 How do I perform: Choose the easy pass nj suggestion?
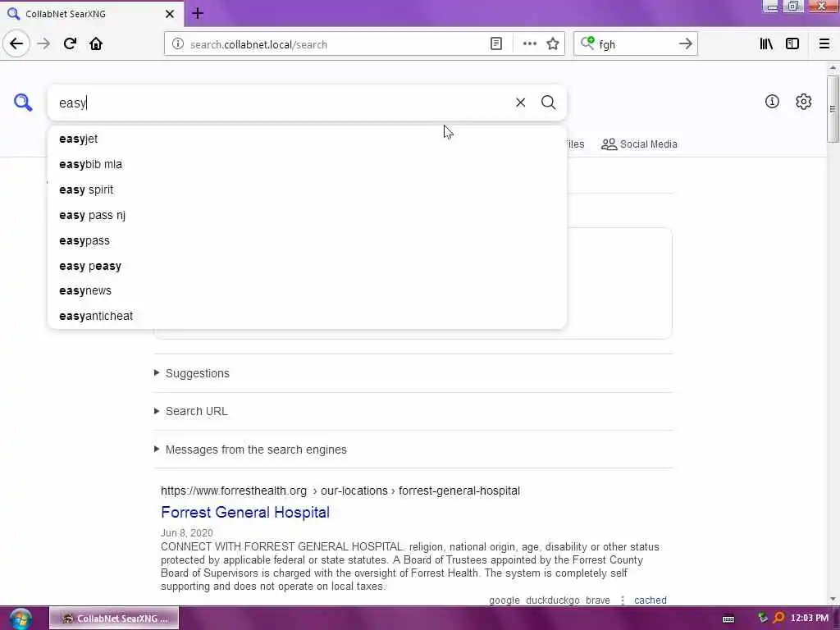click(x=307, y=216)
